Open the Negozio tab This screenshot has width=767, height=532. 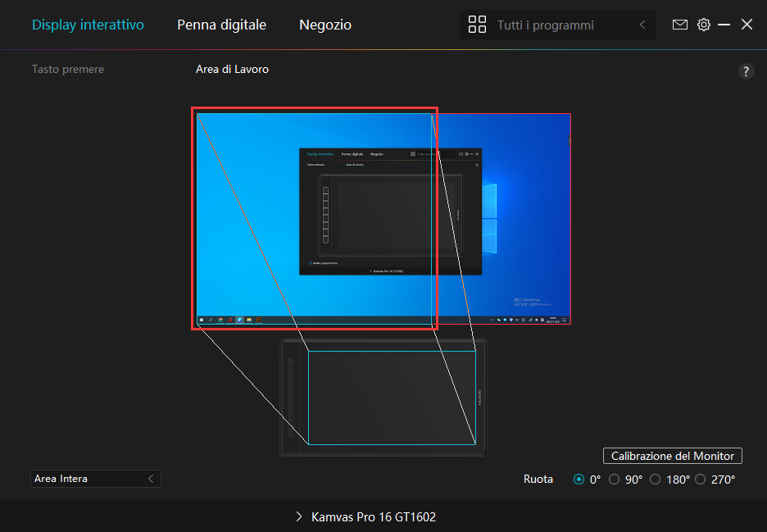(325, 25)
